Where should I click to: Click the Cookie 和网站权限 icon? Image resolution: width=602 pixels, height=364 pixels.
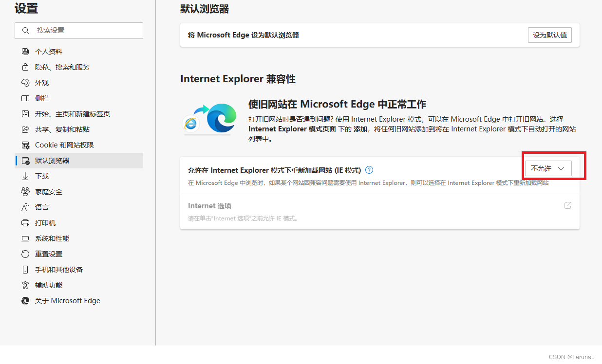click(x=25, y=145)
